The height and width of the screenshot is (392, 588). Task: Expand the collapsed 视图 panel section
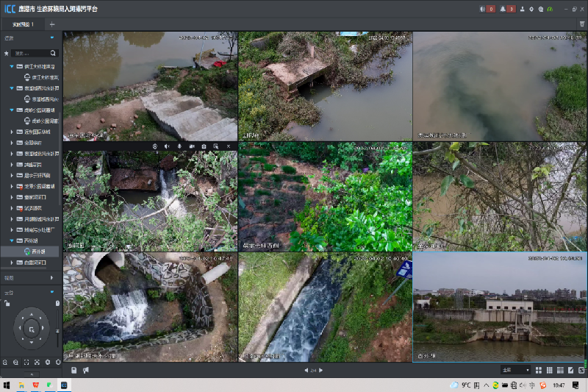pyautogui.click(x=51, y=278)
